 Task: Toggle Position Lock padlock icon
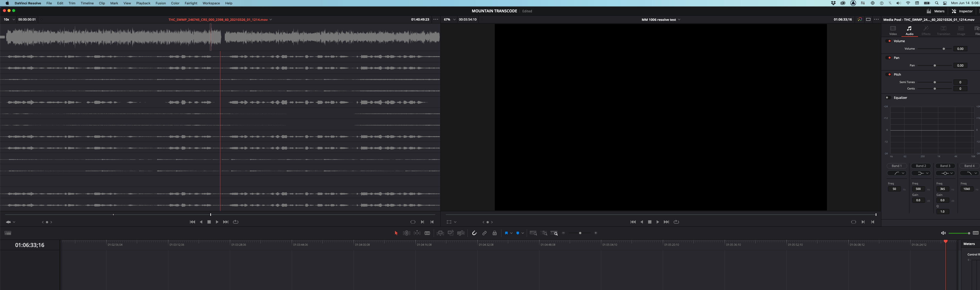(x=495, y=233)
